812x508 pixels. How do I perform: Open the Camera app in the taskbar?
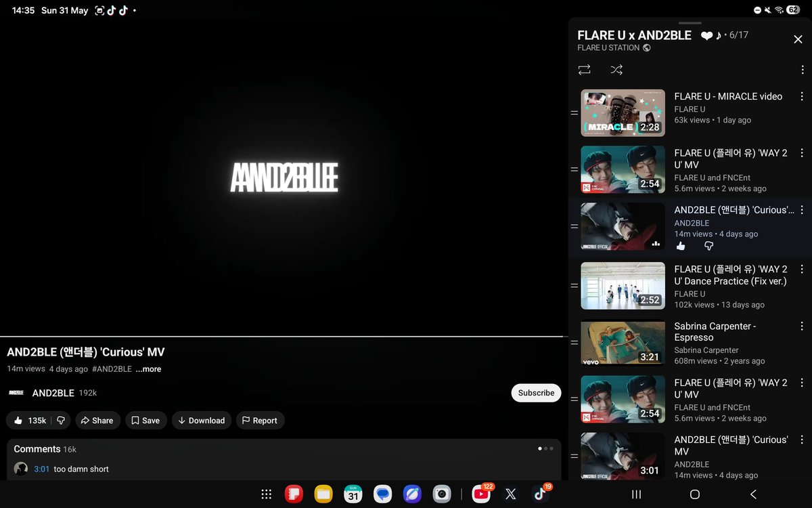coord(443,494)
